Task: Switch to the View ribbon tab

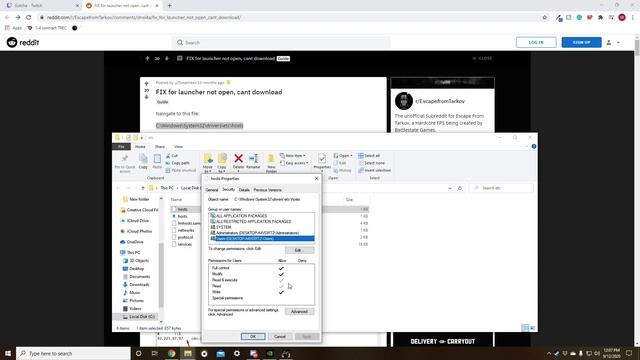Action: [x=178, y=147]
